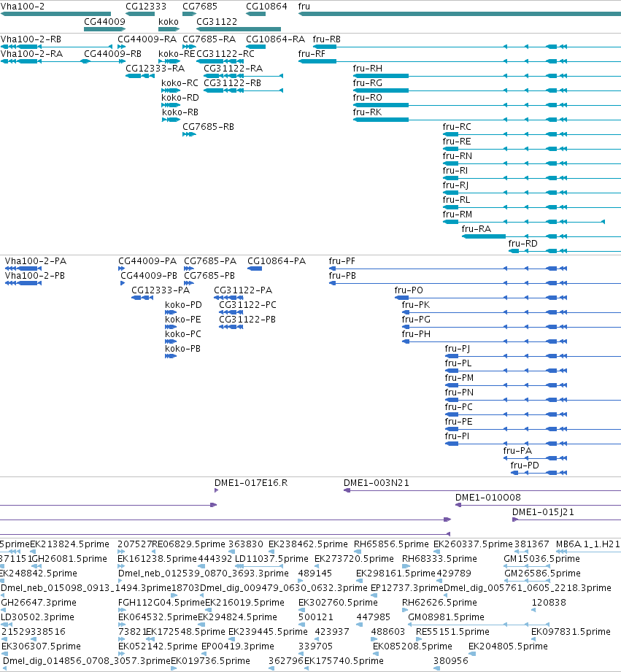Viewport: 621px width, 672px height.
Task: Select transcript Vha100-2-RA label
Action: (x=31, y=53)
